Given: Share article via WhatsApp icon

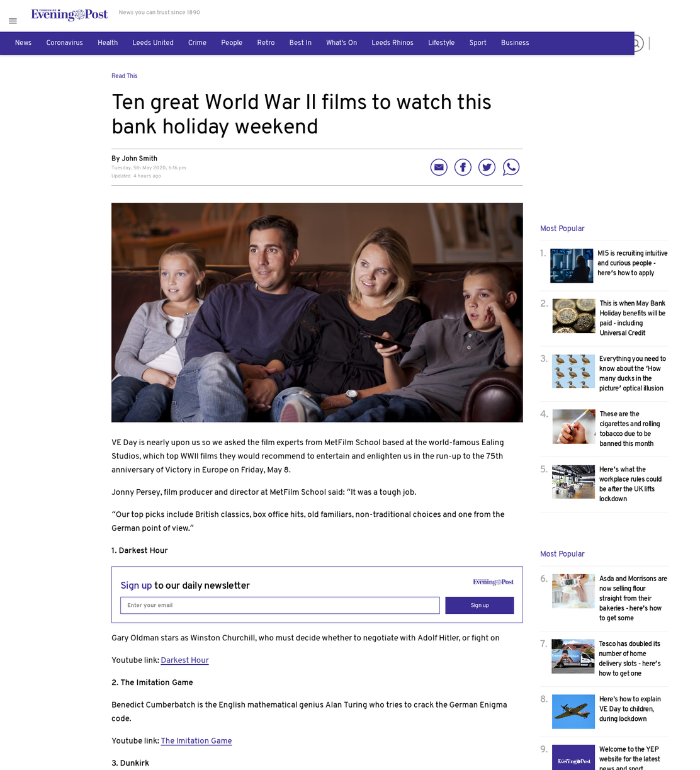Looking at the screenshot, I should coord(511,167).
